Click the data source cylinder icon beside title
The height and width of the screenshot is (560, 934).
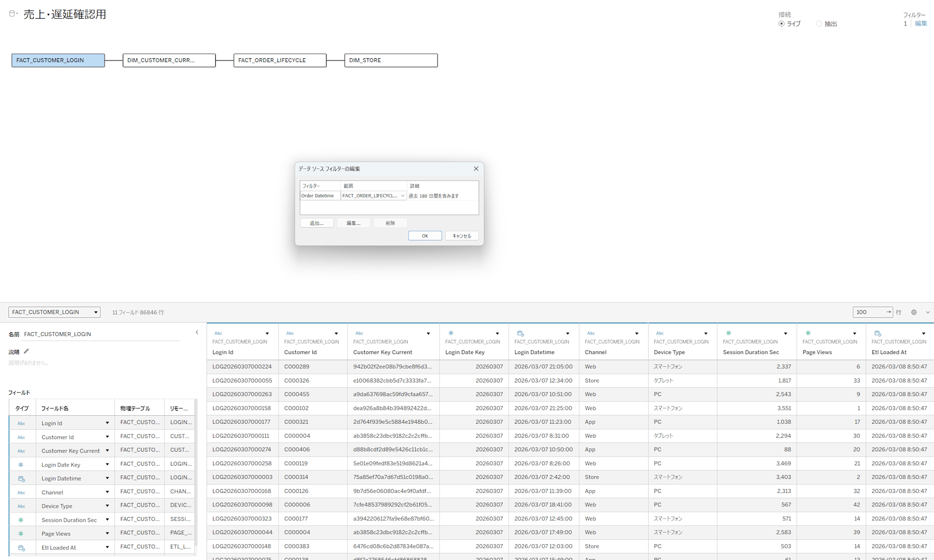pos(12,14)
